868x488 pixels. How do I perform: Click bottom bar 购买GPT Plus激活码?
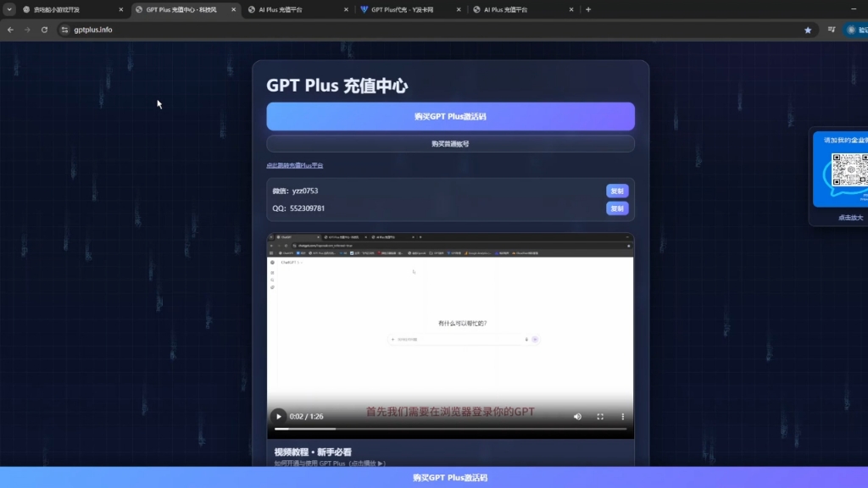450,478
